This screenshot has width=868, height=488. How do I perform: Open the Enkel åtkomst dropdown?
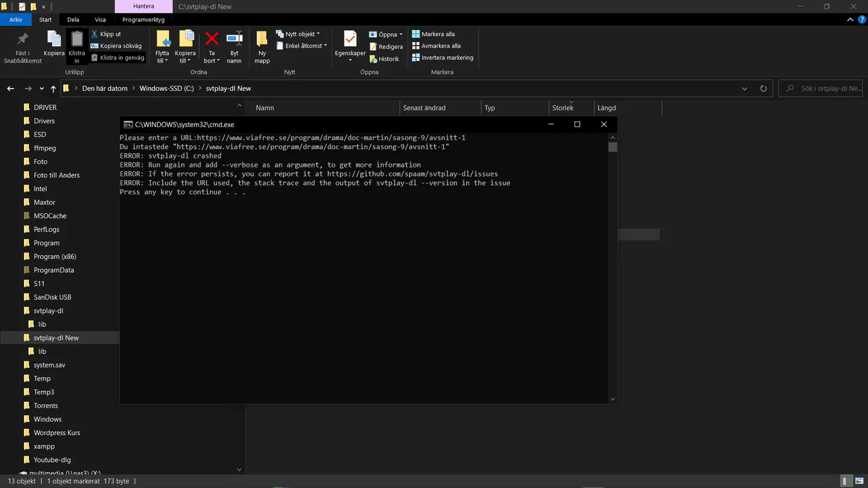tap(301, 46)
